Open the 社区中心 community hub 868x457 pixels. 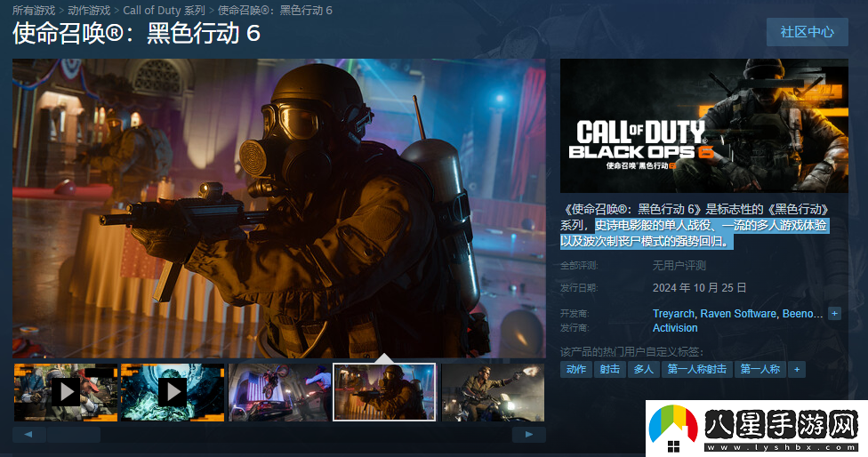click(807, 32)
